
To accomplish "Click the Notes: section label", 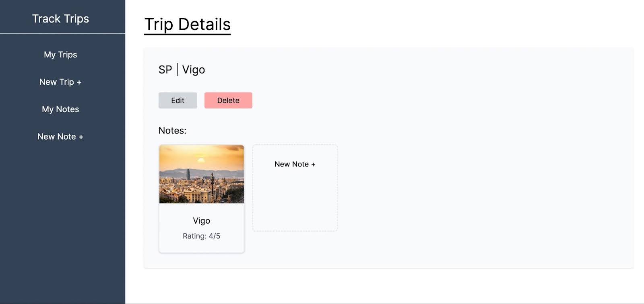I will pyautogui.click(x=172, y=131).
